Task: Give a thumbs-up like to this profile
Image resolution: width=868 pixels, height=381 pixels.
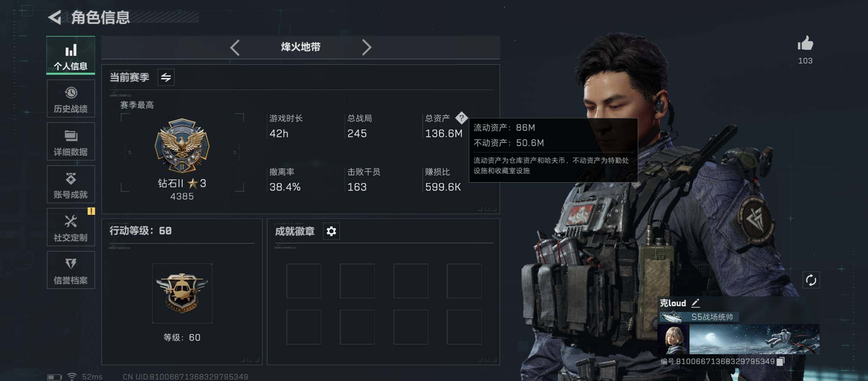Action: pyautogui.click(x=805, y=44)
